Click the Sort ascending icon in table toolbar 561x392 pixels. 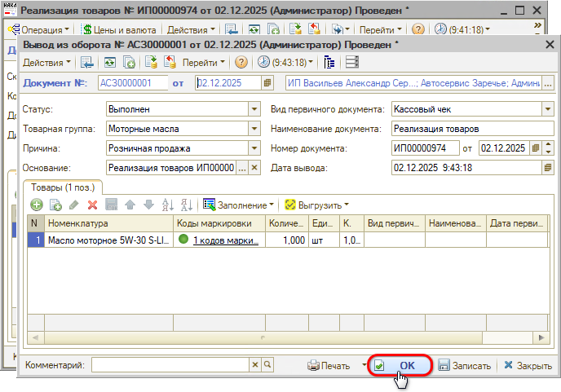pyautogui.click(x=169, y=205)
